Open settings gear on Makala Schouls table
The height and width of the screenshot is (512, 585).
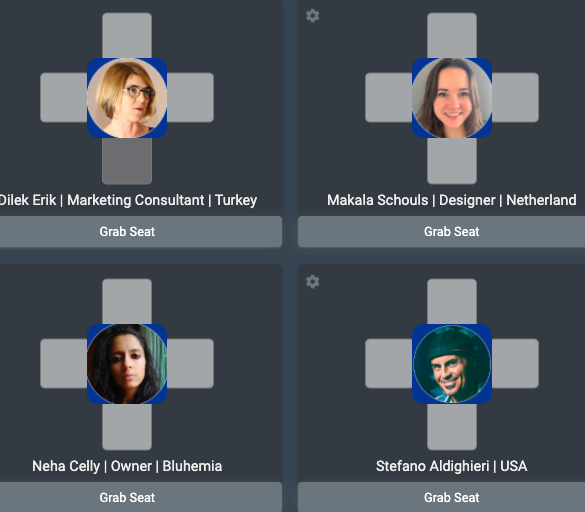[313, 16]
